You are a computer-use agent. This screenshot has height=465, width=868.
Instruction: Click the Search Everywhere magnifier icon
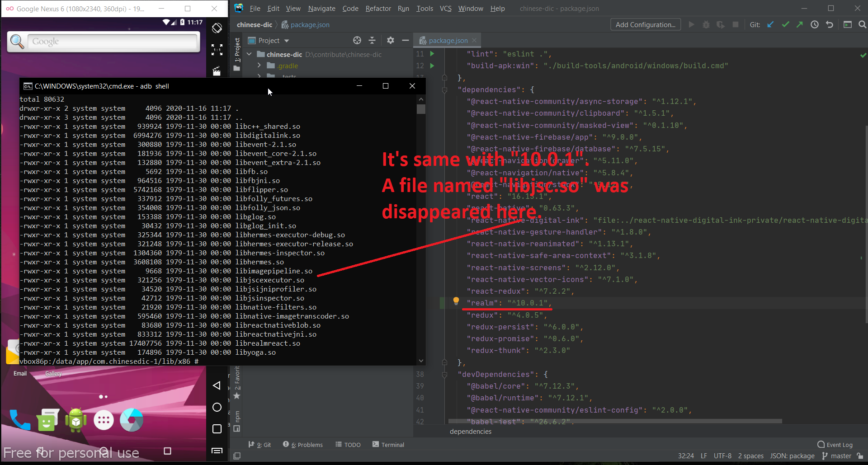coord(862,25)
